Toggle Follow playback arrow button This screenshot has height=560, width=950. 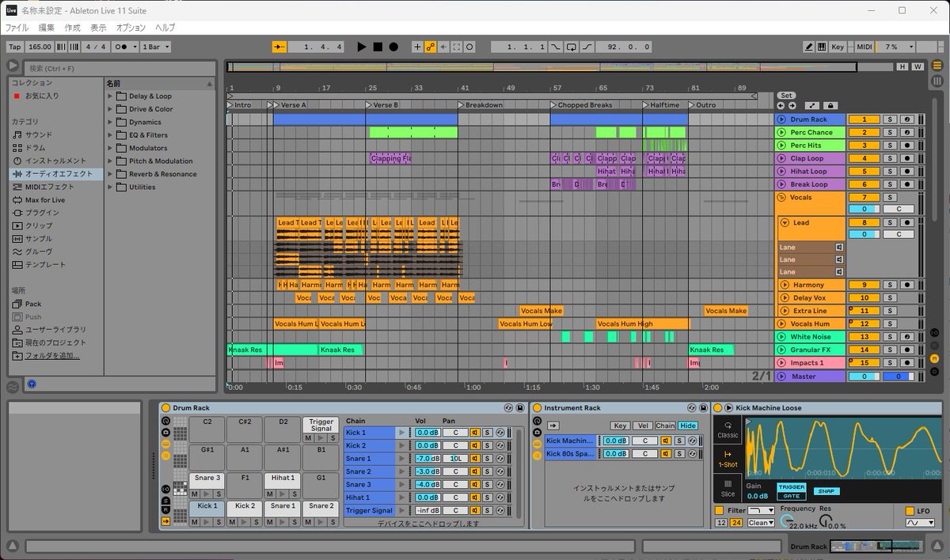click(279, 47)
